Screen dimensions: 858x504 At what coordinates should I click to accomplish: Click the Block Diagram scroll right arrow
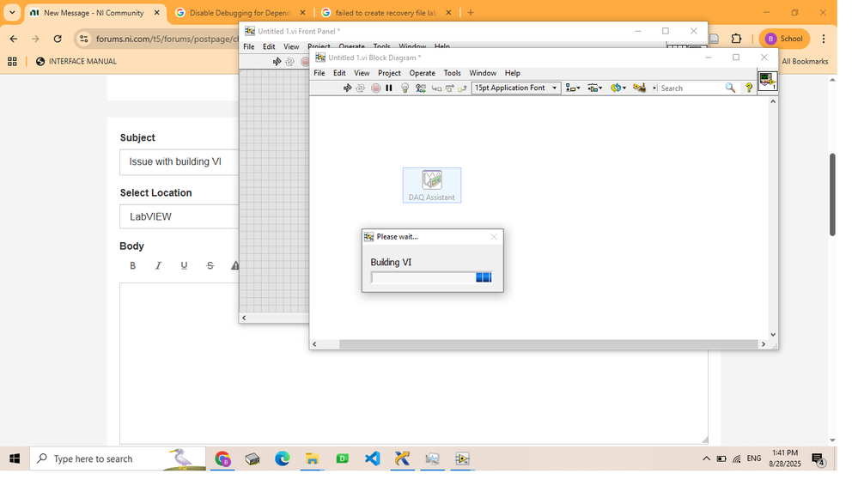click(763, 344)
